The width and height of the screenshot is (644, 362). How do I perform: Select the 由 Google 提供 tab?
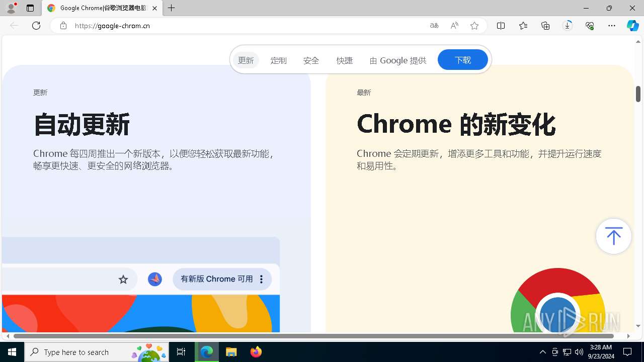click(398, 60)
